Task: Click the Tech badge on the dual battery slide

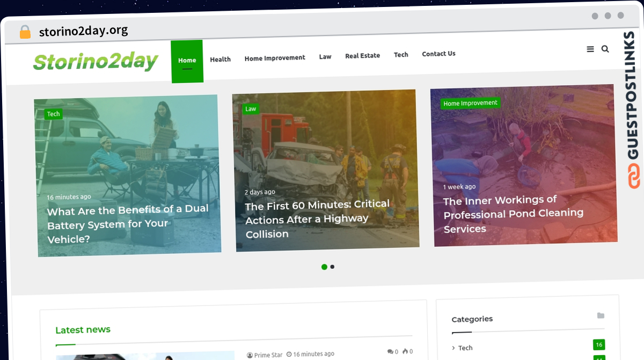Action: pos(54,114)
